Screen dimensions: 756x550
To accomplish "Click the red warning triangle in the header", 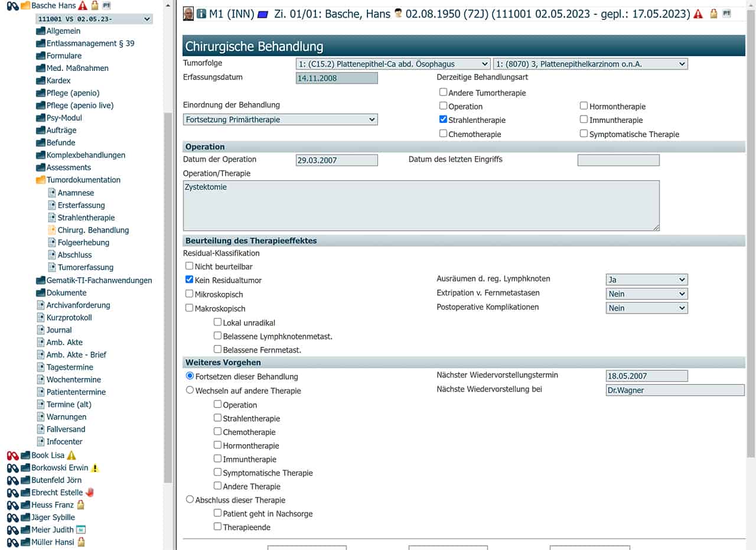I will (x=699, y=14).
